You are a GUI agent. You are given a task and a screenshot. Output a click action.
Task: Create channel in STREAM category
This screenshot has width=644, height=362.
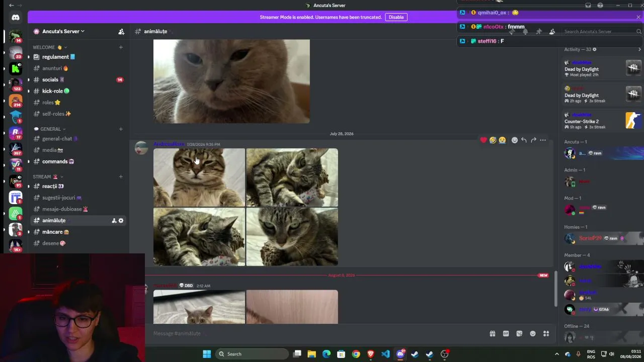click(x=121, y=176)
